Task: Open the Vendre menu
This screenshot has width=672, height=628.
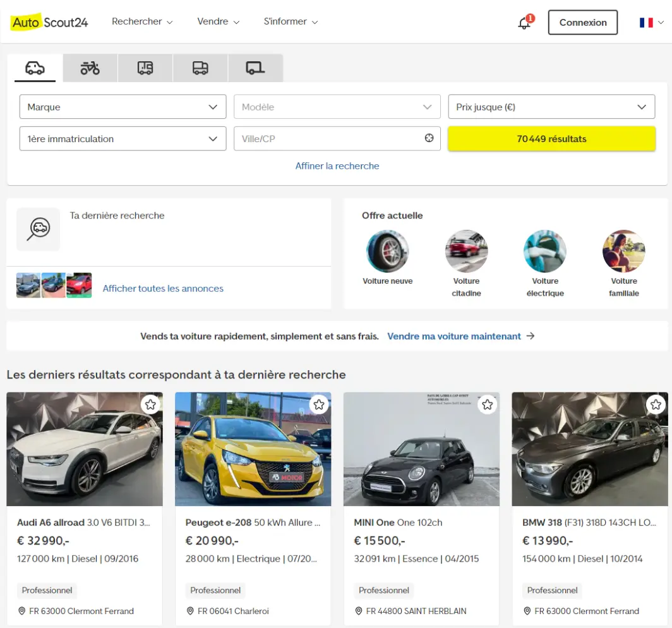Action: click(218, 21)
